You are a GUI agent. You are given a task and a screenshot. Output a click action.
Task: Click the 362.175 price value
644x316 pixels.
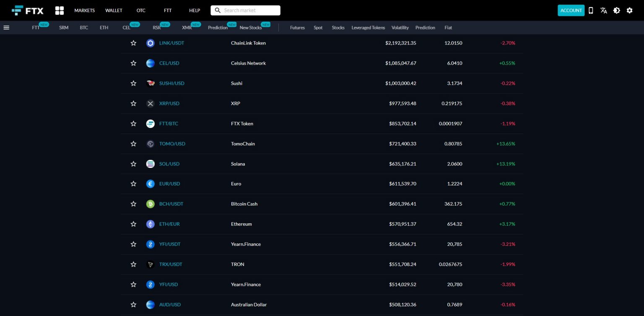[x=453, y=204]
